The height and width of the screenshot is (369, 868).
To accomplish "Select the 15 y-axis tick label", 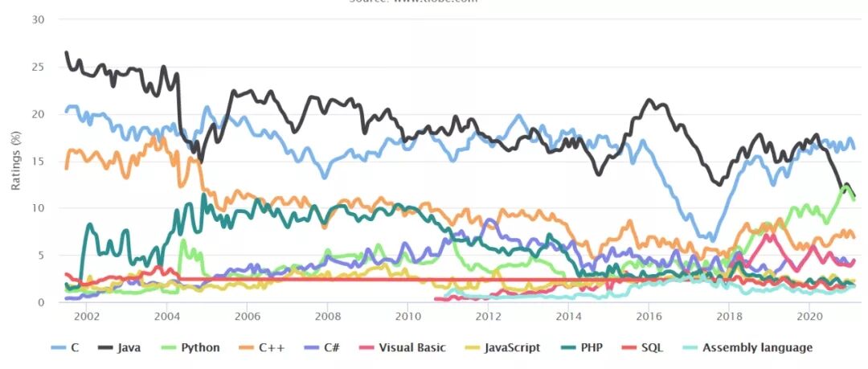I will point(39,162).
